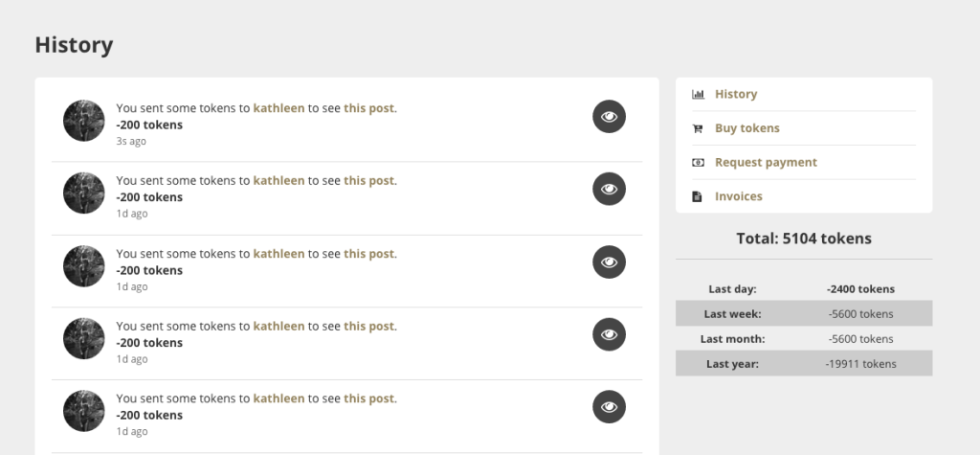The image size is (980, 455).
Task: Click the bar chart icon beside History
Action: (x=698, y=95)
